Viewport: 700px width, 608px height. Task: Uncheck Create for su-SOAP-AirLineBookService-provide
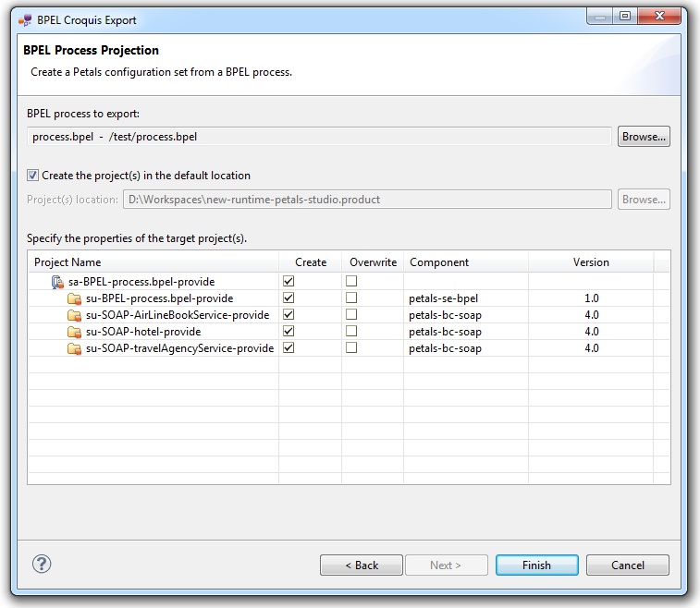point(289,315)
